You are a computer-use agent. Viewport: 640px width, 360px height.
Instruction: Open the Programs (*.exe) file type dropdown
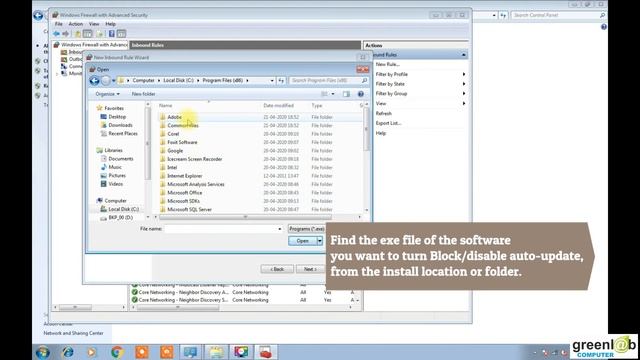307,229
